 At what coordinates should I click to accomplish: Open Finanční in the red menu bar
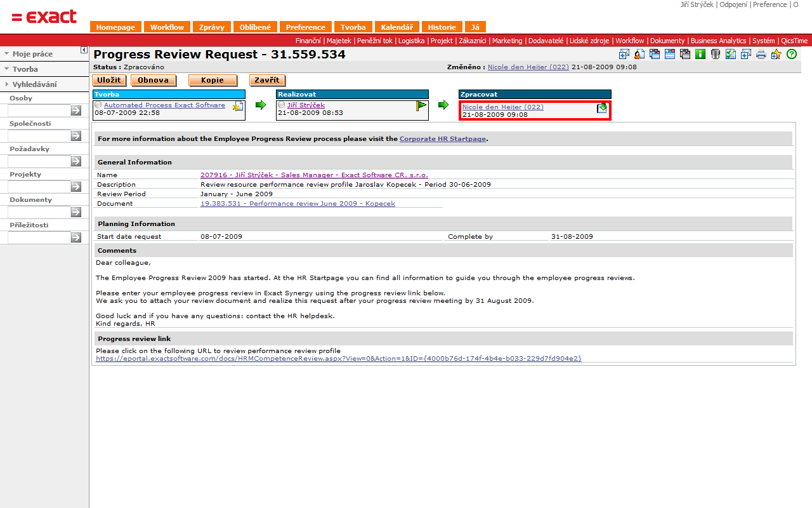tap(308, 41)
